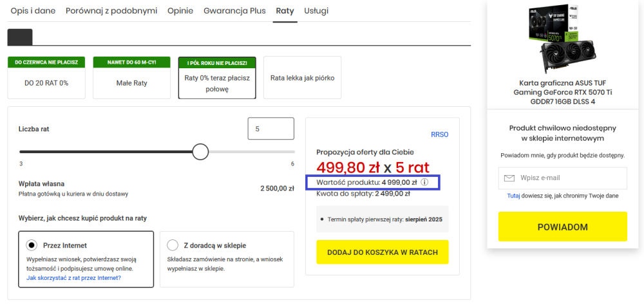Select the Raty tab
Screen dimensions: 644x305
[x=285, y=11]
